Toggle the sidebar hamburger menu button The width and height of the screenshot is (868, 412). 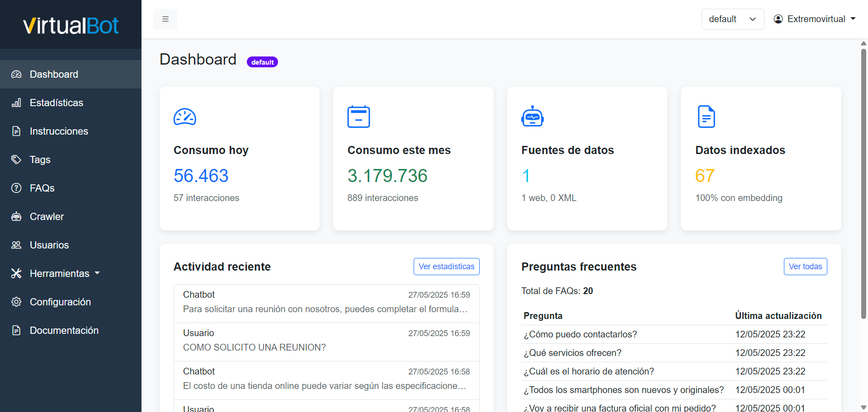coord(165,19)
